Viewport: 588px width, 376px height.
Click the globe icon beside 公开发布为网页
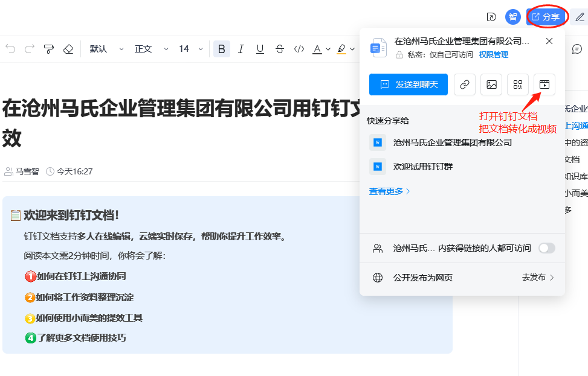point(378,278)
